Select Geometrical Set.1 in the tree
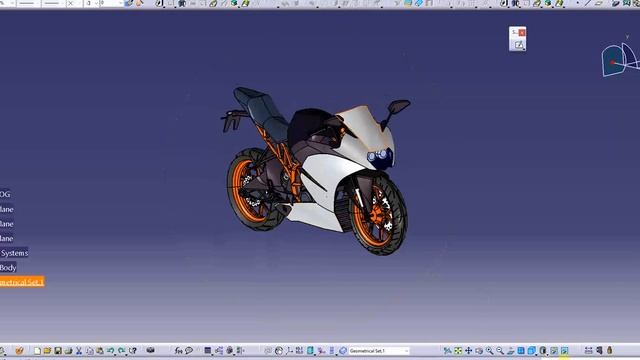 [22, 282]
